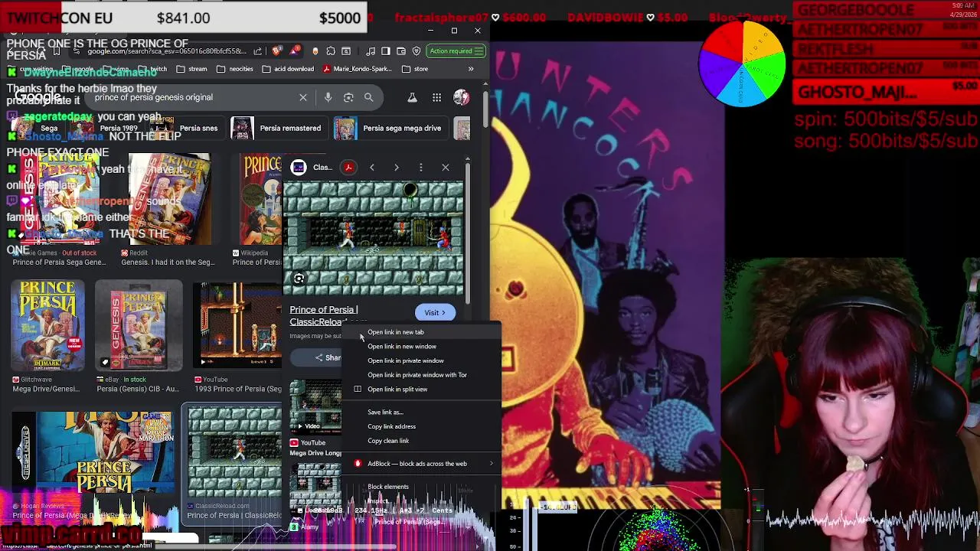Open the extensions puzzle icon
This screenshot has height=551, width=980.
pyautogui.click(x=331, y=51)
